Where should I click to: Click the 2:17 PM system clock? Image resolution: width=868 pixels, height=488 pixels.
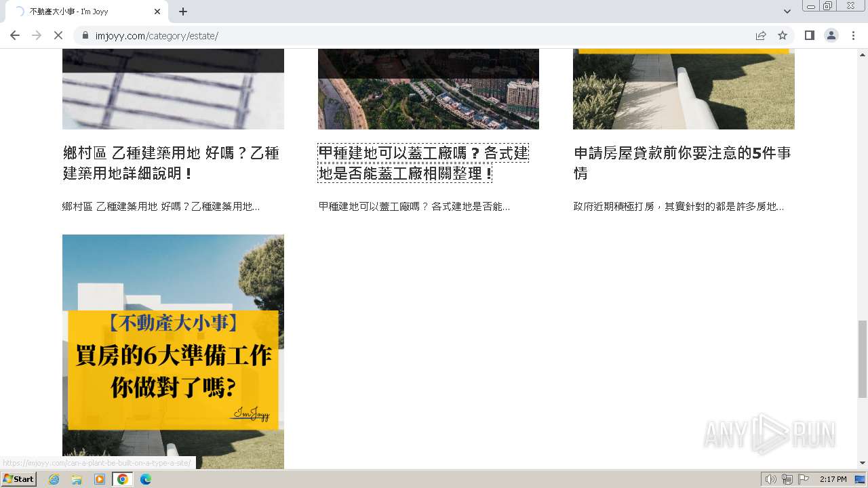(833, 479)
